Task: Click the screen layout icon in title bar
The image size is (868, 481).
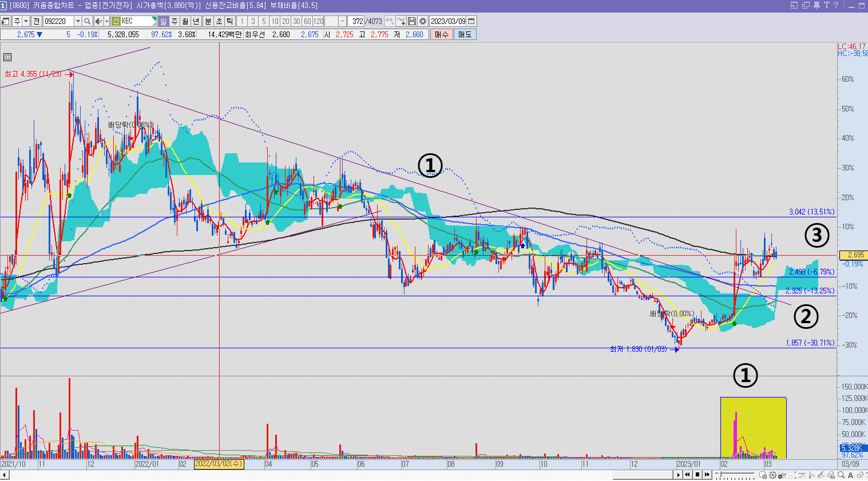Action: (794, 5)
